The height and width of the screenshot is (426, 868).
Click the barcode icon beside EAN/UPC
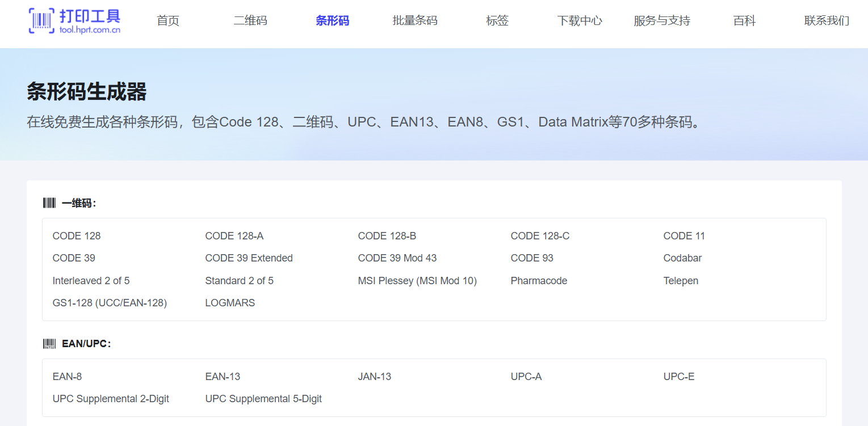point(49,344)
